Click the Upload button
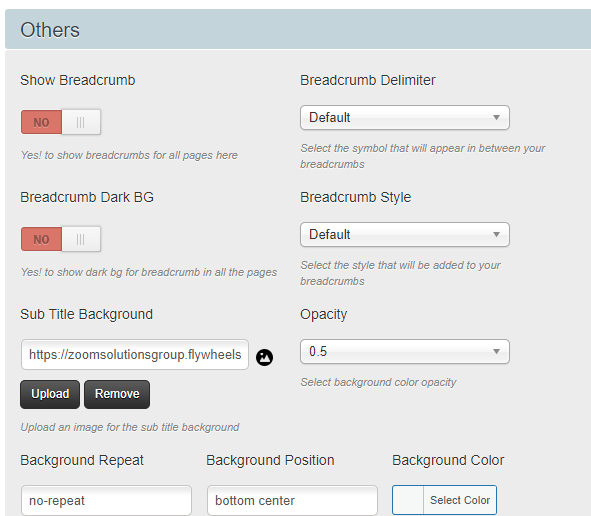The width and height of the screenshot is (591, 516). pos(50,394)
